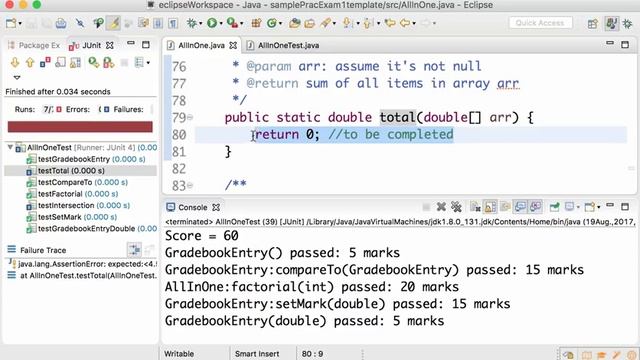Select the testGradebookEntry test entry
The image size is (640, 360).
85,159
